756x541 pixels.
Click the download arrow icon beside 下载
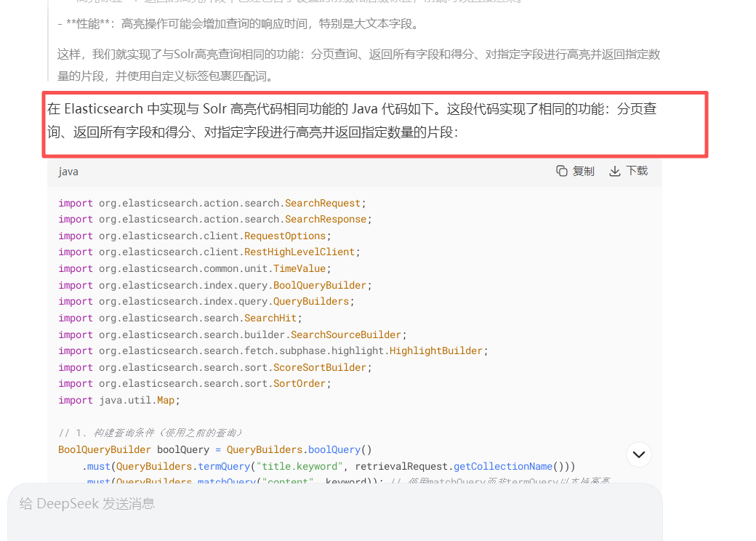click(x=615, y=171)
